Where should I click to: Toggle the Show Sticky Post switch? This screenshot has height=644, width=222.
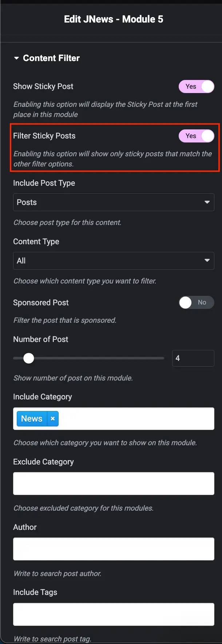[196, 86]
